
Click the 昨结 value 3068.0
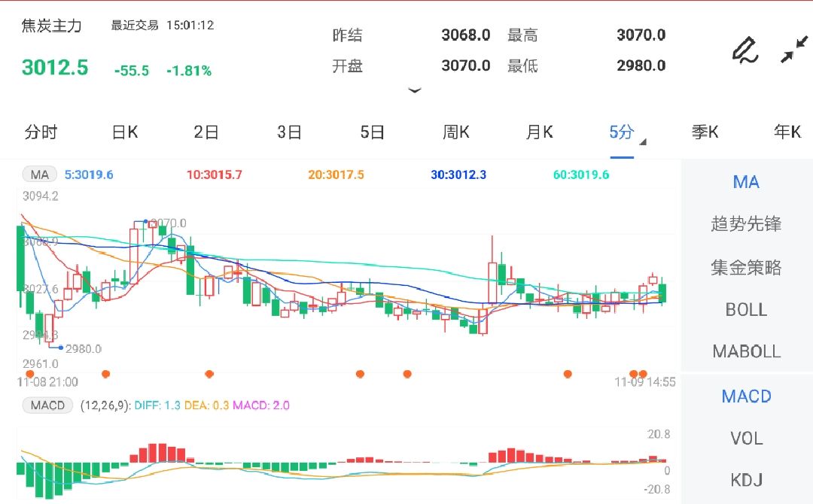point(466,35)
